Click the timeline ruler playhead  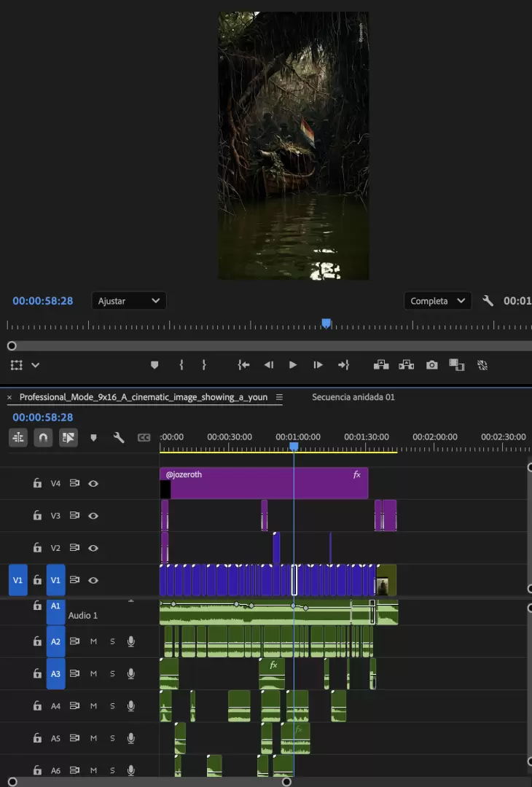(x=294, y=446)
